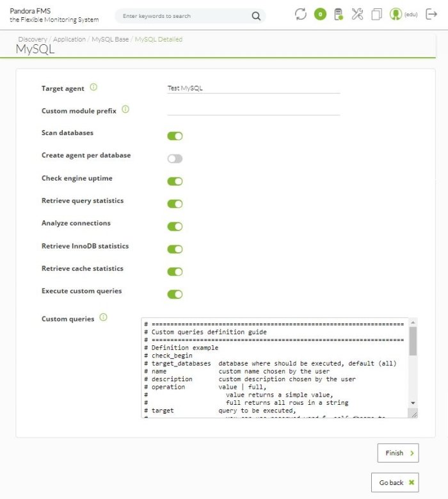The width and height of the screenshot is (448, 499).
Task: Toggle Retrieve InnoDB statistics switch
Action: point(175,249)
